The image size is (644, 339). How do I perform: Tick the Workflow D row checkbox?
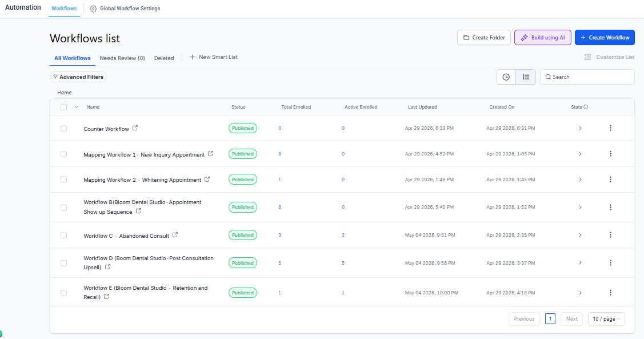pyautogui.click(x=63, y=263)
